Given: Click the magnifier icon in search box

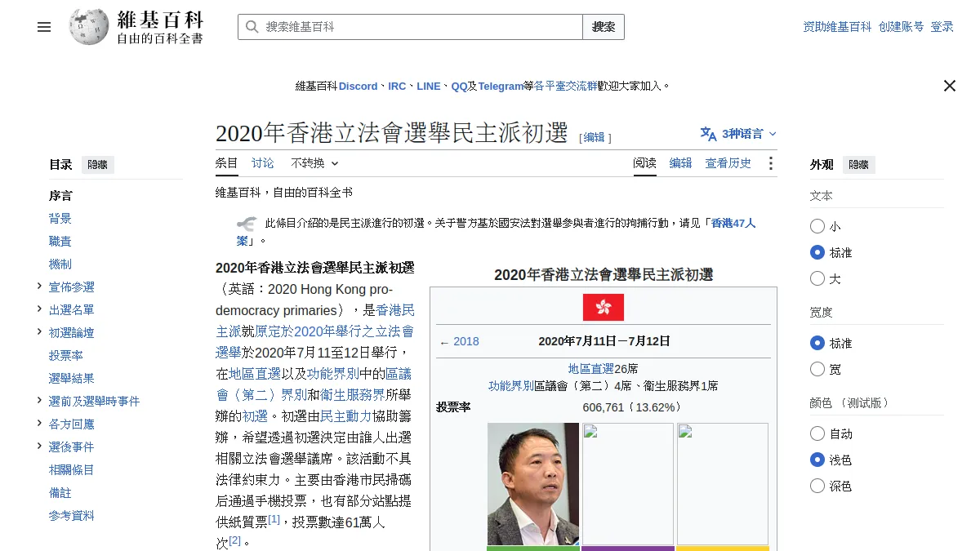Looking at the screenshot, I should [252, 27].
